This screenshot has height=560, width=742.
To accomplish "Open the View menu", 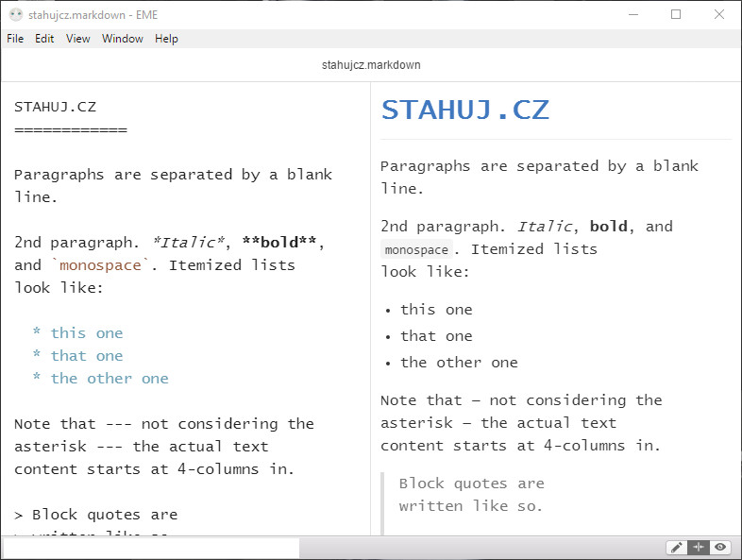I will tap(78, 39).
